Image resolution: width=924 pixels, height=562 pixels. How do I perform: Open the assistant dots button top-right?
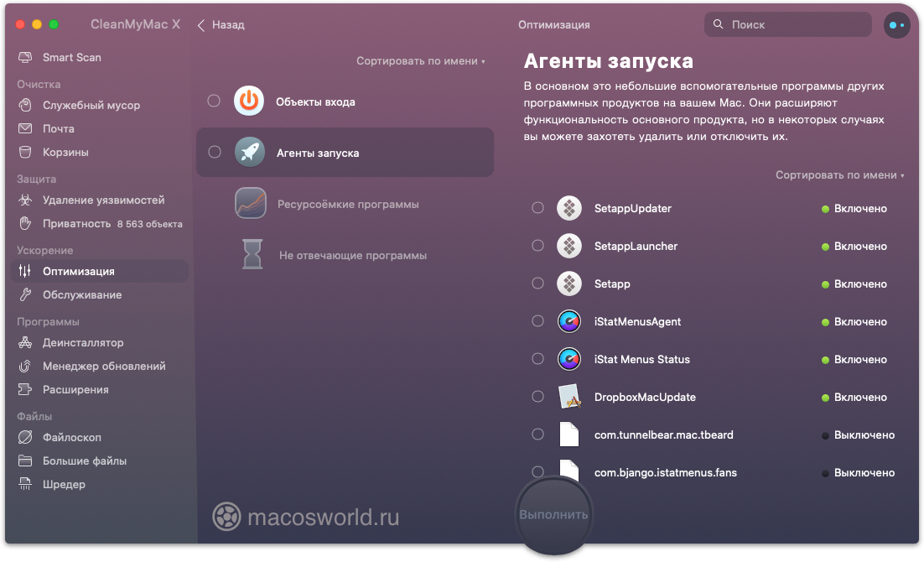coord(897,25)
